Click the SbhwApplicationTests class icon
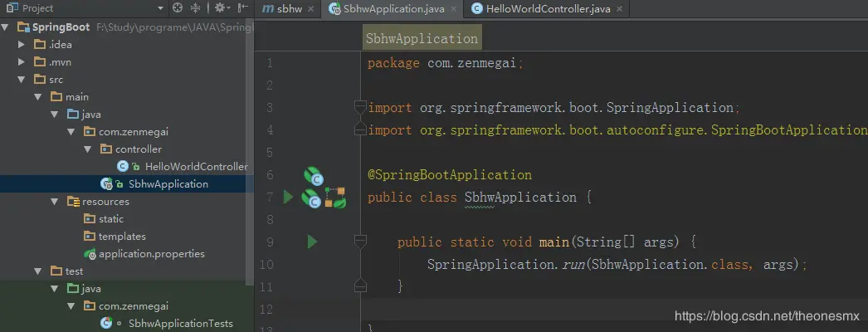The height and width of the screenshot is (332, 868). coord(105,323)
